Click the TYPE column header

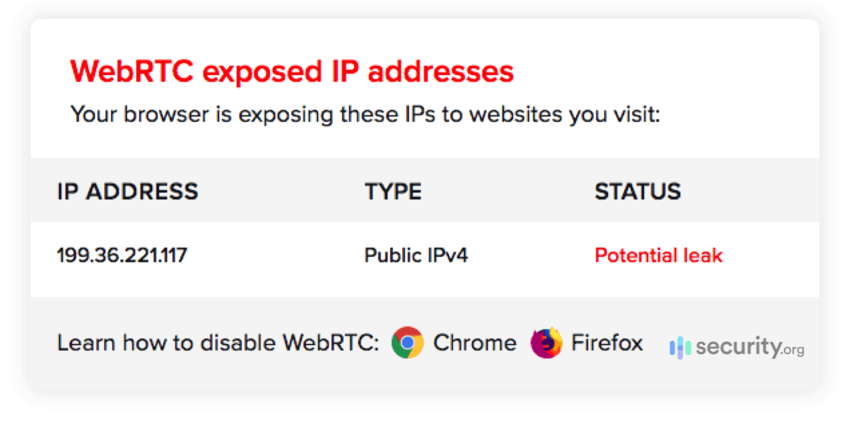(393, 191)
